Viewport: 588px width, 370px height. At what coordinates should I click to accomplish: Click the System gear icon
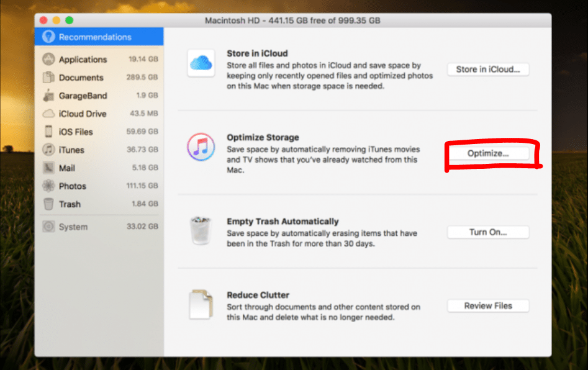tap(48, 227)
